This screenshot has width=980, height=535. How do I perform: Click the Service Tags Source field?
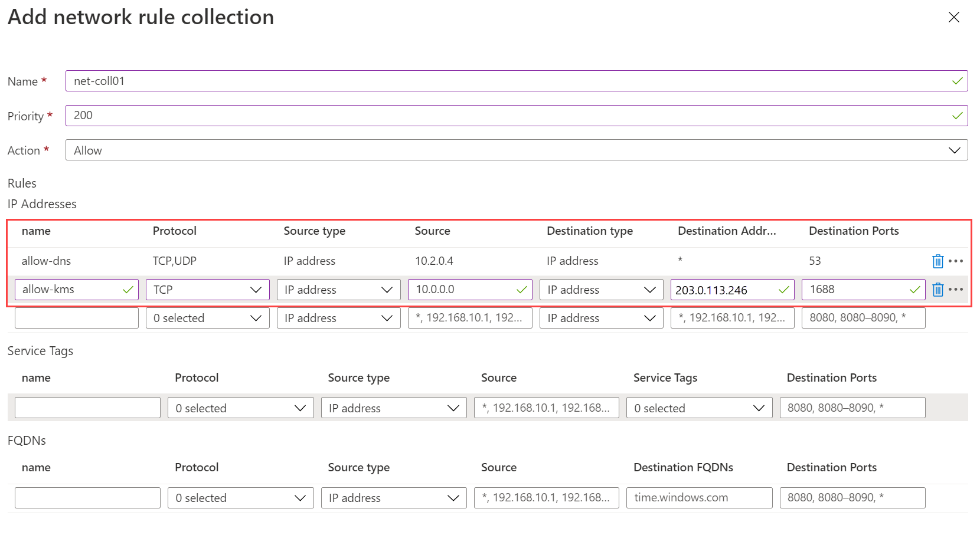(x=547, y=408)
